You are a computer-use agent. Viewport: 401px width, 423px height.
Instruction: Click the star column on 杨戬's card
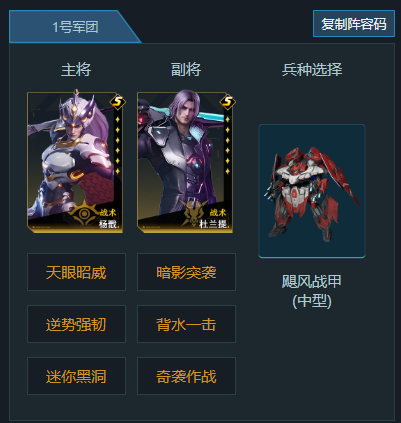point(117,145)
